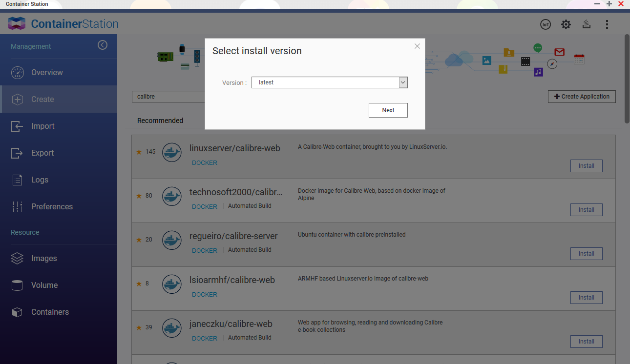The width and height of the screenshot is (630, 364).
Task: Click the star icon beside 145
Action: click(x=139, y=152)
